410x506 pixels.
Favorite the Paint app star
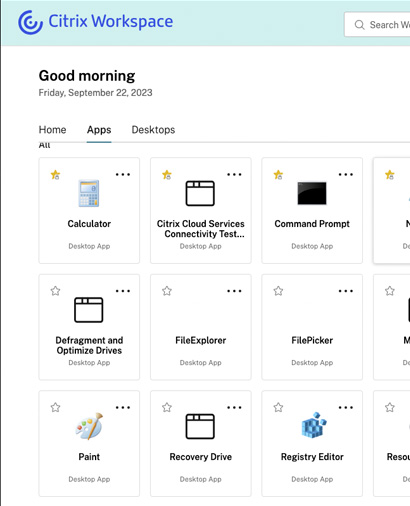[55, 407]
